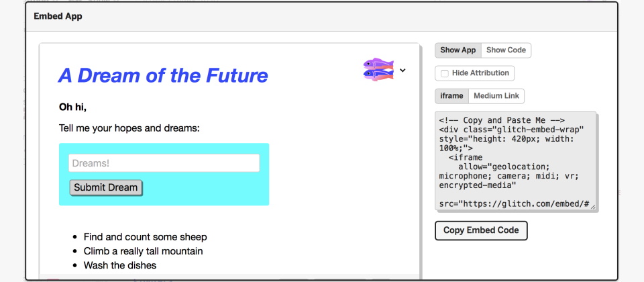Viewport: 644px width, 282px height.
Task: Select the Find and count some sheep item
Action: [146, 237]
